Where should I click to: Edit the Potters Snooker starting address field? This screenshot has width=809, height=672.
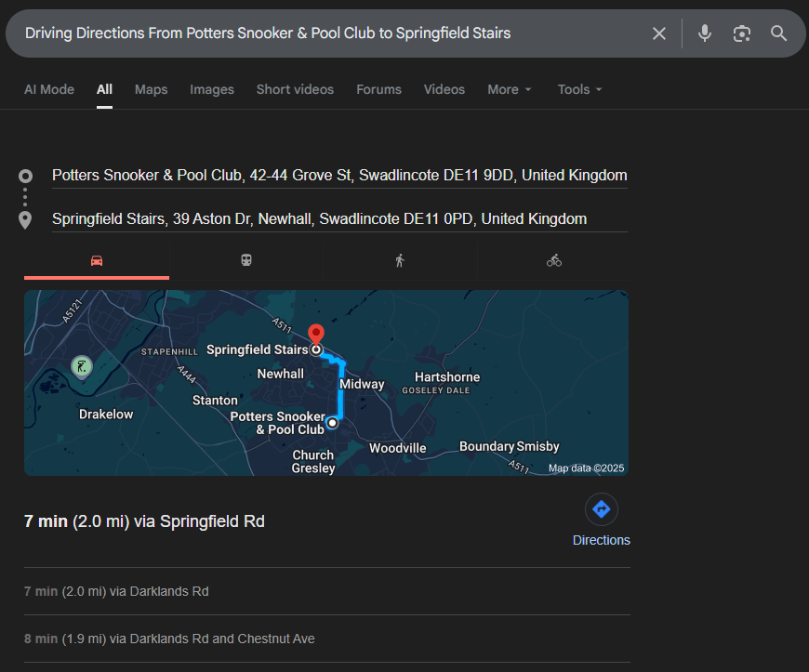pyautogui.click(x=339, y=176)
